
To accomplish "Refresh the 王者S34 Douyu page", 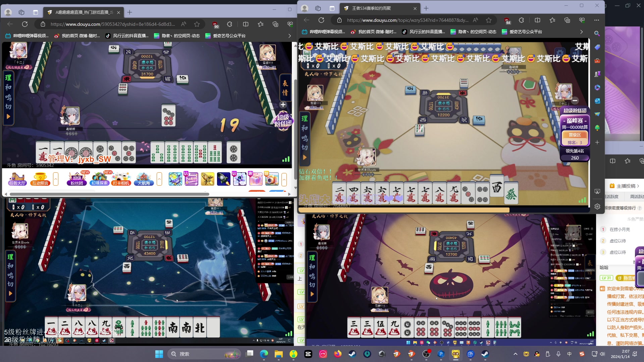I will pos(321,20).
